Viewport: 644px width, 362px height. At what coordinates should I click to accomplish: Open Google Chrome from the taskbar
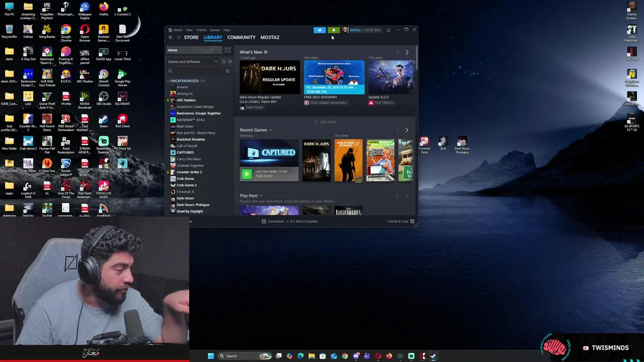(345, 356)
